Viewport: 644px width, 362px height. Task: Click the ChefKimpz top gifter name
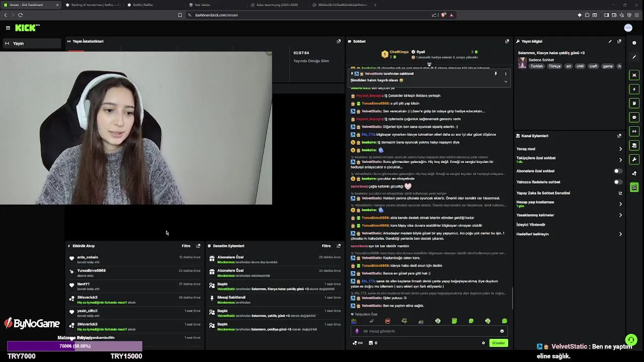coord(399,52)
